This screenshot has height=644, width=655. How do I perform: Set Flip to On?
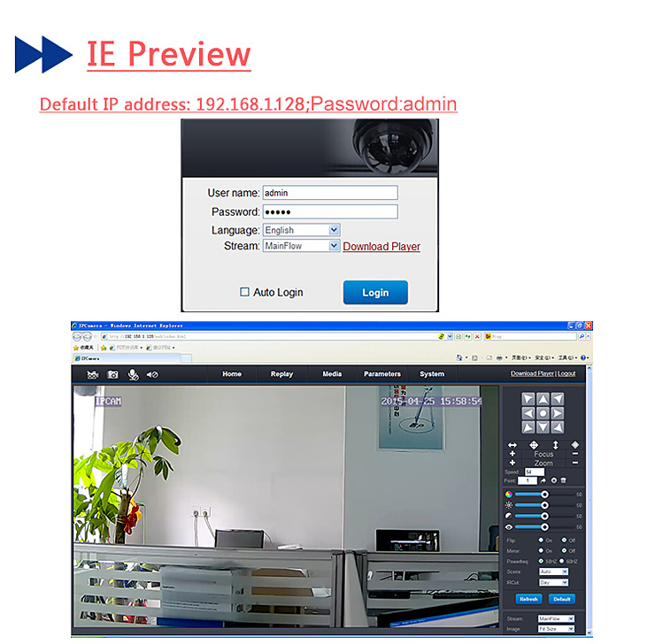[541, 540]
